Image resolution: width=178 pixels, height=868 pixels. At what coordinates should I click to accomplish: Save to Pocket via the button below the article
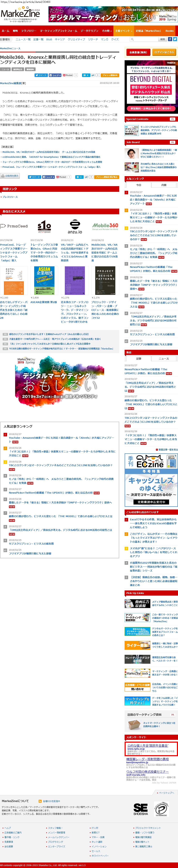click(61, 176)
